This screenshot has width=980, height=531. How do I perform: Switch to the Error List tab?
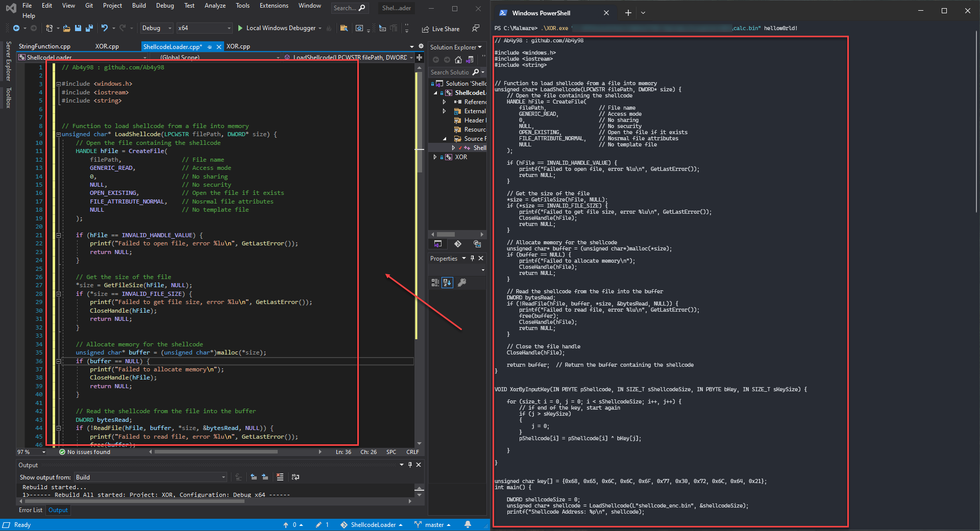click(31, 510)
